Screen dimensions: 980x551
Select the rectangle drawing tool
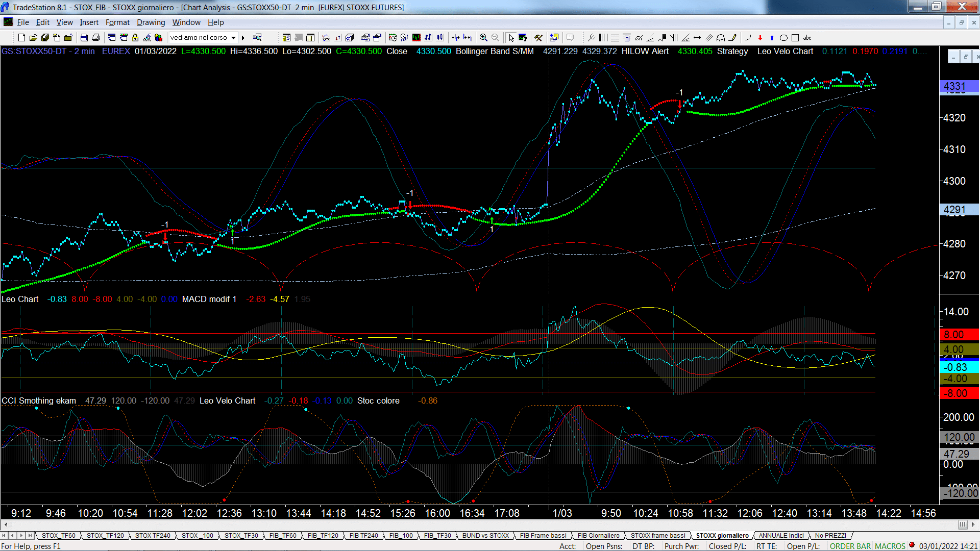795,38
